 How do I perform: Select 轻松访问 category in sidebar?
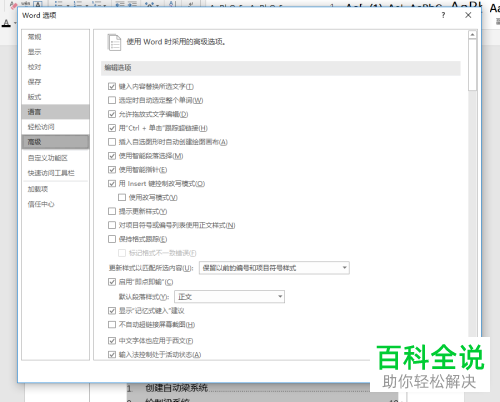pyautogui.click(x=56, y=127)
